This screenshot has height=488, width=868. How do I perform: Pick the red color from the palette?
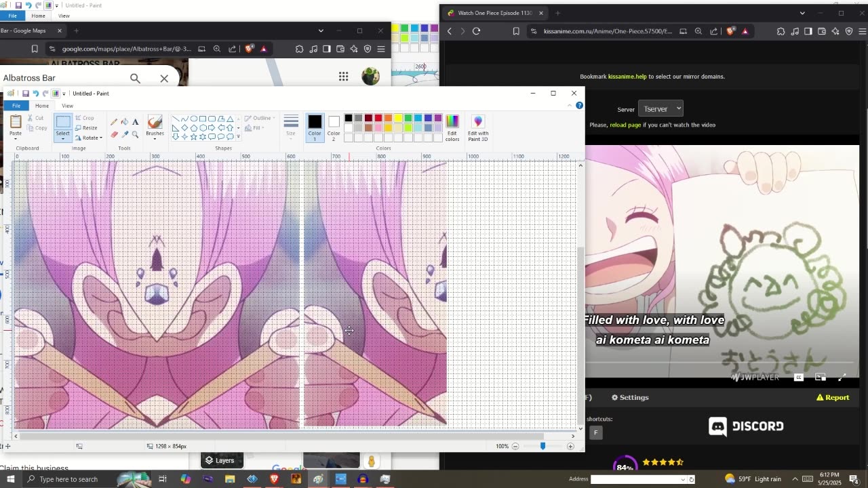pos(378,118)
